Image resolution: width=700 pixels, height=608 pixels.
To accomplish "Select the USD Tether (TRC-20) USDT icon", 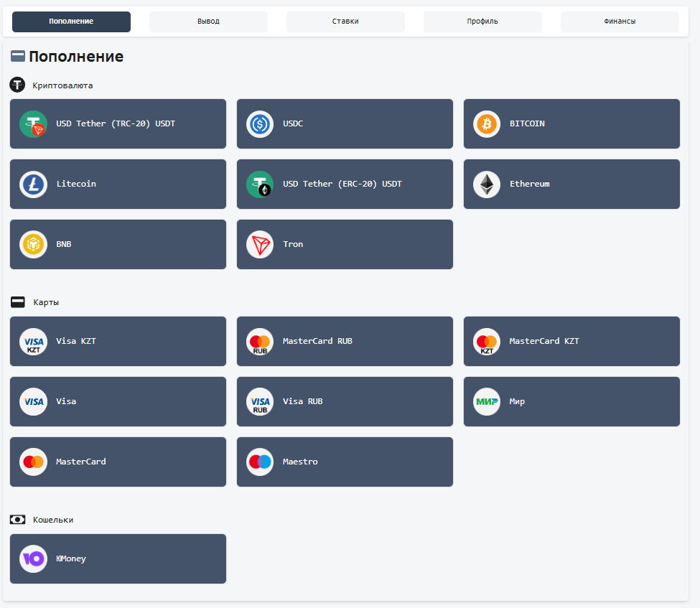I will (33, 123).
